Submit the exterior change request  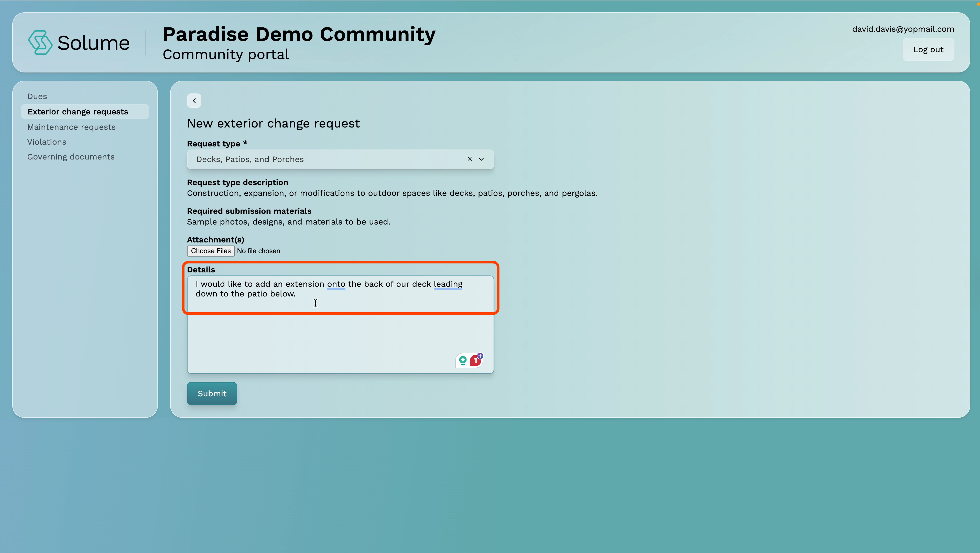[212, 394]
